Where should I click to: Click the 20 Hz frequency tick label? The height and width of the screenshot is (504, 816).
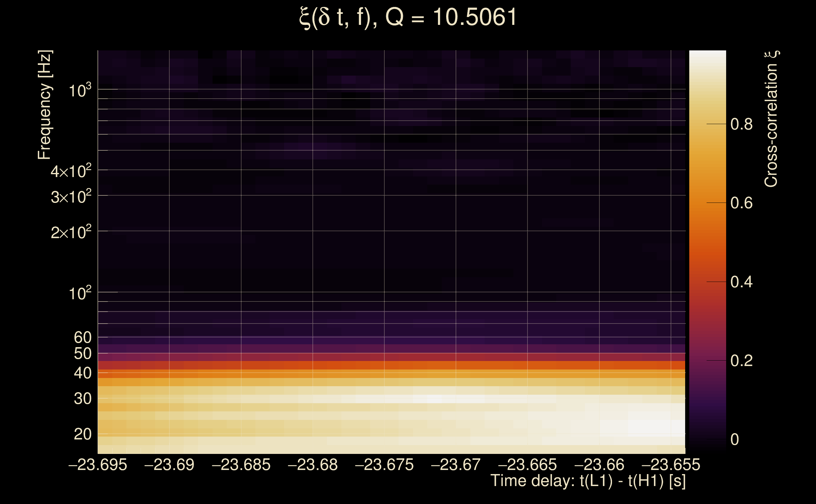pyautogui.click(x=82, y=434)
